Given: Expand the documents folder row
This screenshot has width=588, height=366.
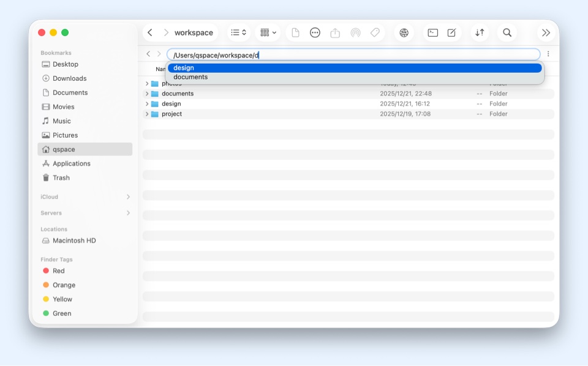Looking at the screenshot, I should (147, 94).
